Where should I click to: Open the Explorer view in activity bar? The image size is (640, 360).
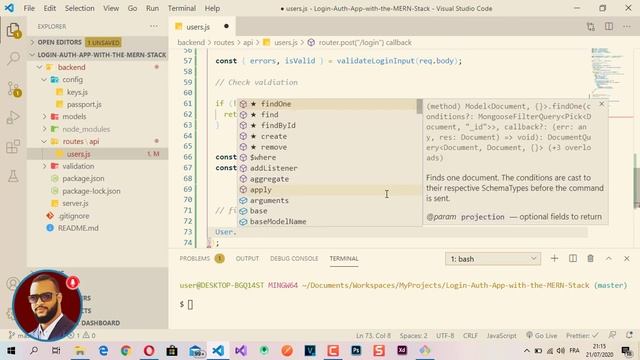tap(13, 30)
